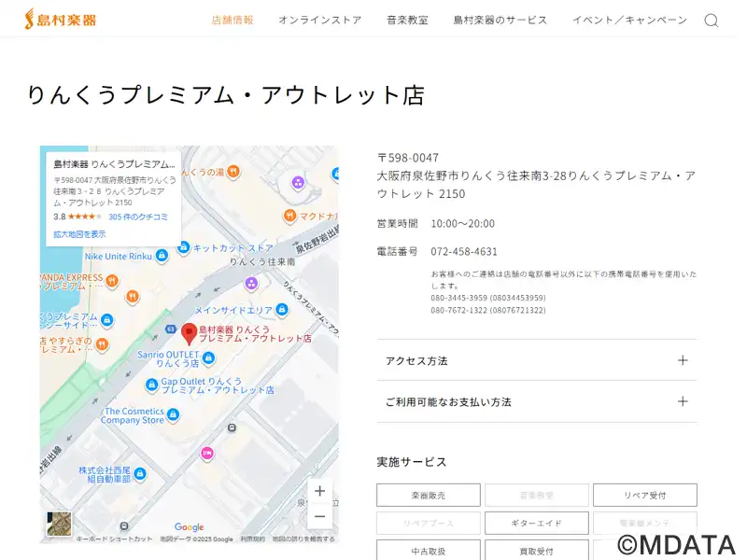
Task: Click the 080-3445-3959 mobile number
Action: click(488, 298)
